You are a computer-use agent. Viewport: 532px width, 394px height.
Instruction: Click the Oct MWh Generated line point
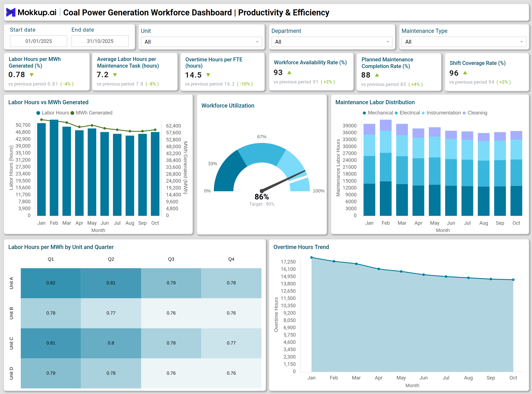(x=155, y=130)
